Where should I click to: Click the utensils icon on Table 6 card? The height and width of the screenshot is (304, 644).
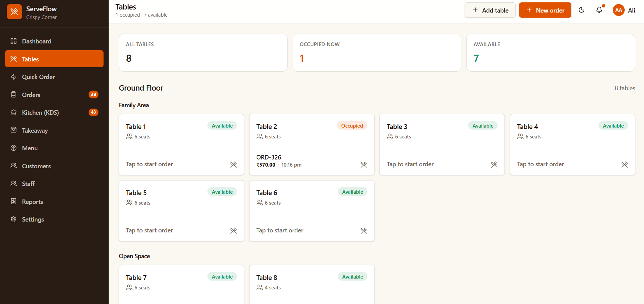pyautogui.click(x=364, y=231)
